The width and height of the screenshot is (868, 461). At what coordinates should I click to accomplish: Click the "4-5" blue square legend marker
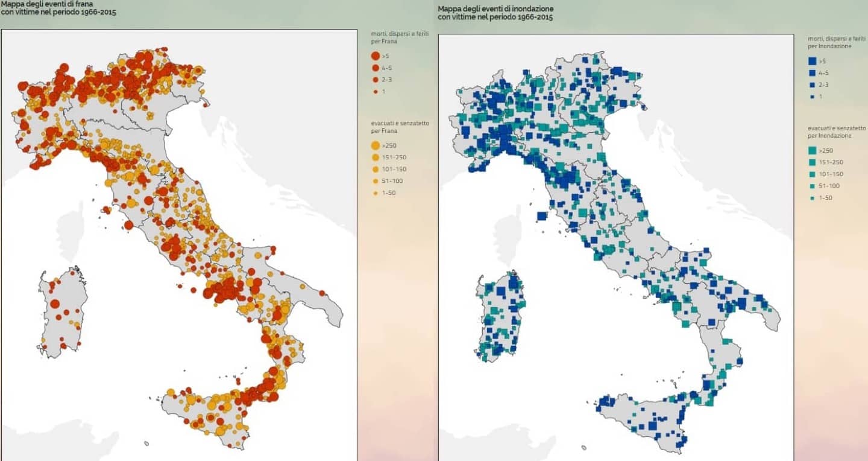[811, 74]
